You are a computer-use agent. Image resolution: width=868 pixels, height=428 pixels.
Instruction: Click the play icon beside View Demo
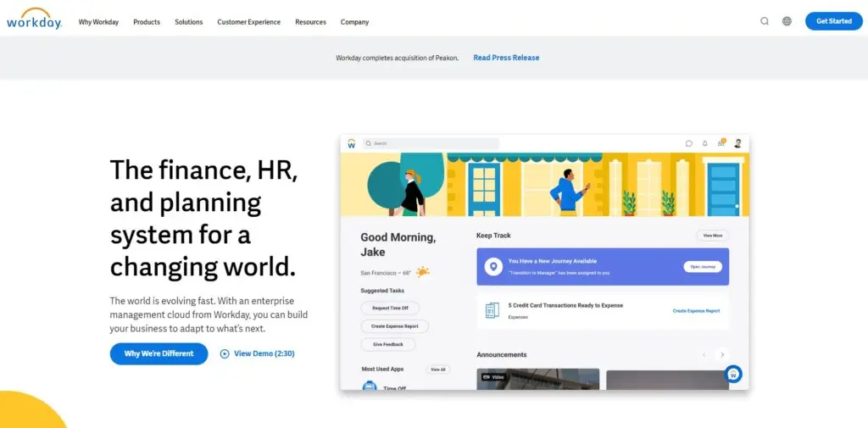click(x=225, y=353)
